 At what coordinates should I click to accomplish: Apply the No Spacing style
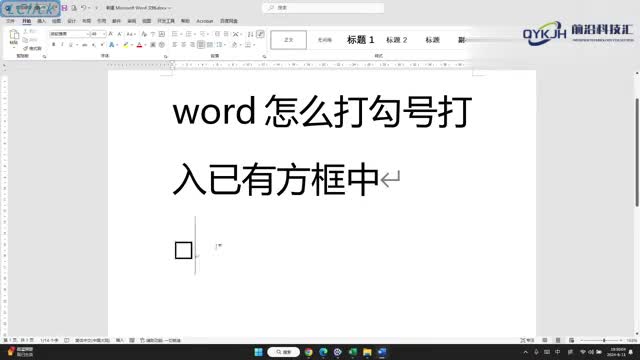tap(325, 40)
